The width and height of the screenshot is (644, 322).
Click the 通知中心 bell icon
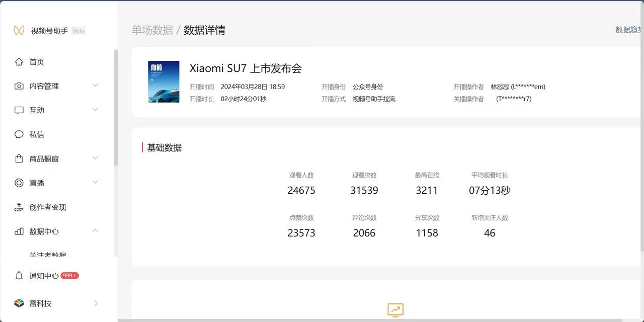pos(19,276)
